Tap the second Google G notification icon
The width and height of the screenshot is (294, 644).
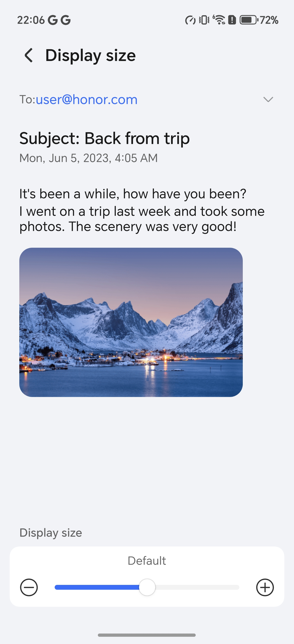66,20
